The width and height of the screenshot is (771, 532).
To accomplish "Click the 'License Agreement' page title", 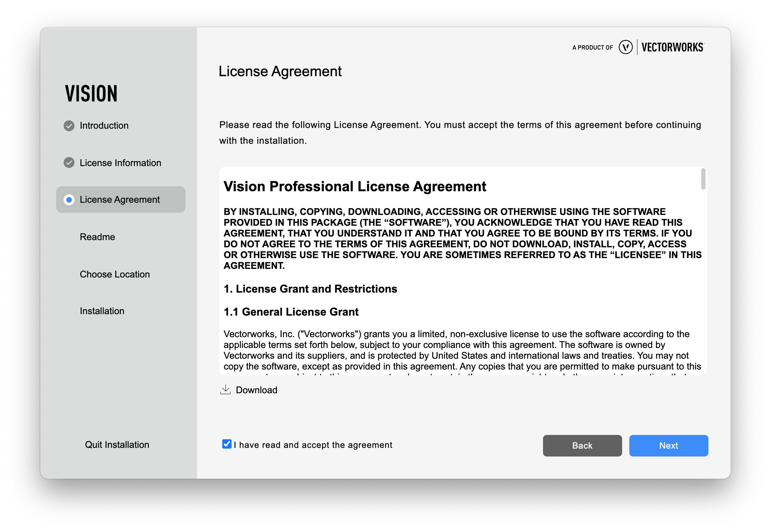I will (280, 72).
